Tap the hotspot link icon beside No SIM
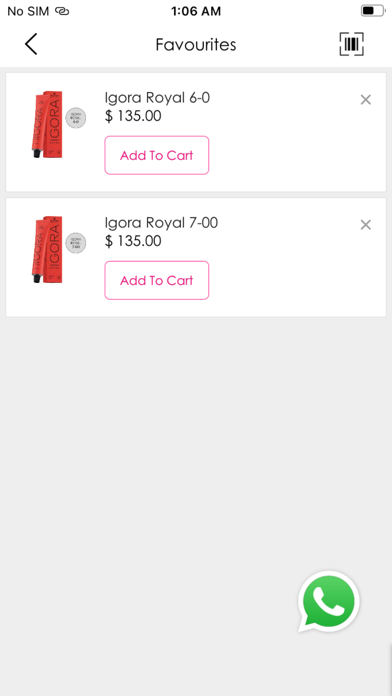This screenshot has width=392, height=696. pyautogui.click(x=62, y=11)
